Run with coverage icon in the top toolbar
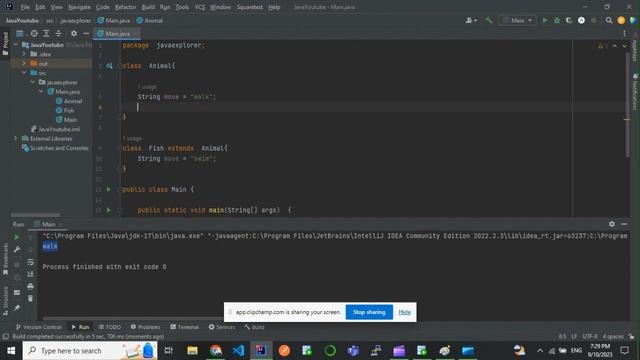The height and width of the screenshot is (360, 640). pyautogui.click(x=569, y=20)
